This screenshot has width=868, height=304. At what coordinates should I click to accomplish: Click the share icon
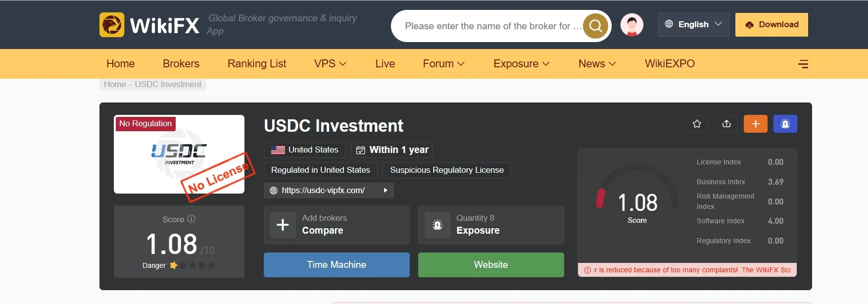click(x=726, y=124)
